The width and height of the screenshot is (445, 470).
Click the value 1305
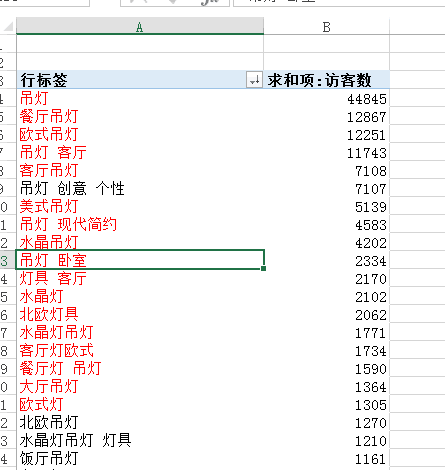click(x=371, y=405)
